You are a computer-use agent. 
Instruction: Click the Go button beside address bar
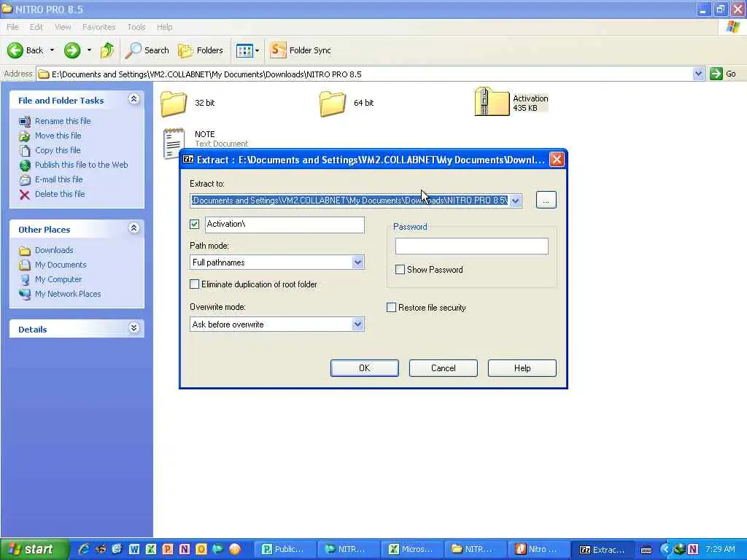click(x=723, y=74)
